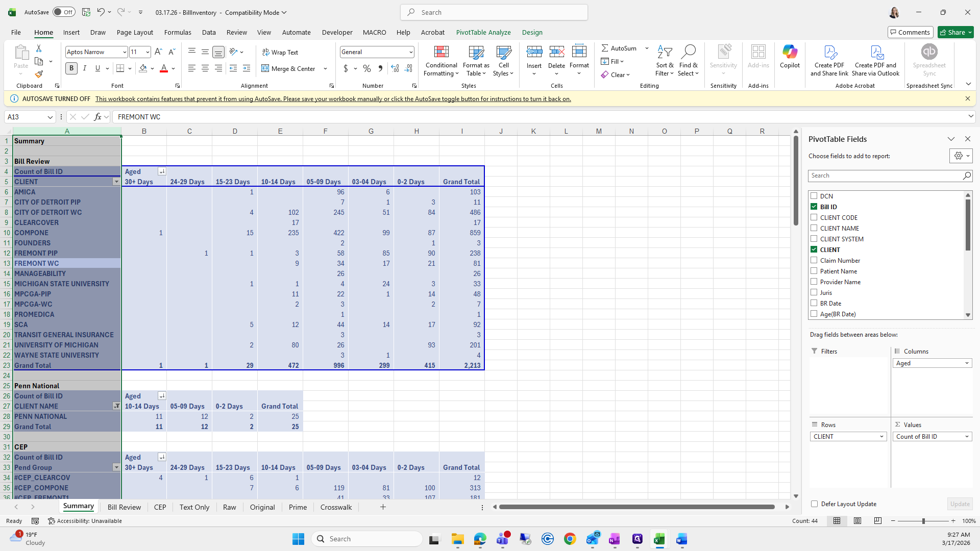Open the Count of Bill ID values dropdown
This screenshot has width=980, height=551.
[967, 437]
